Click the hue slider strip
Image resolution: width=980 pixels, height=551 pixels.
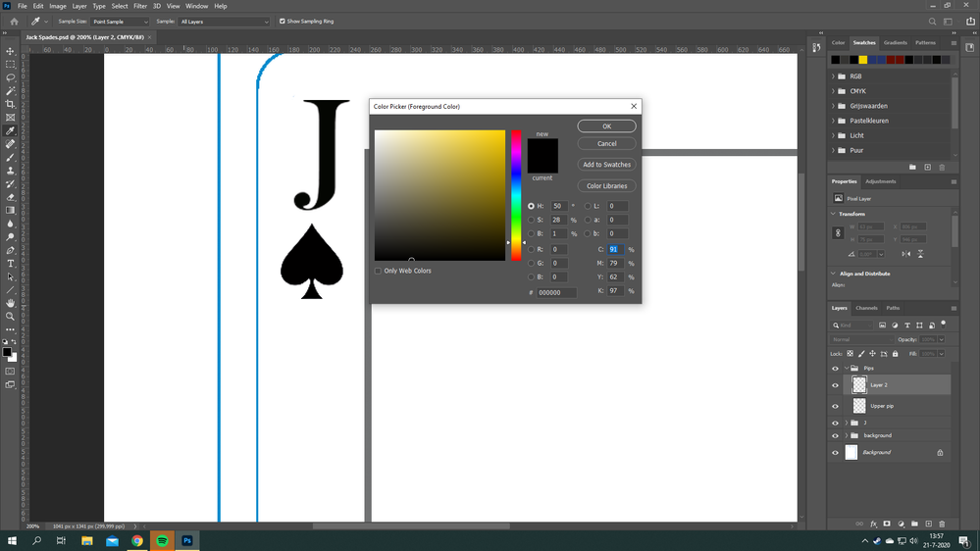516,195
